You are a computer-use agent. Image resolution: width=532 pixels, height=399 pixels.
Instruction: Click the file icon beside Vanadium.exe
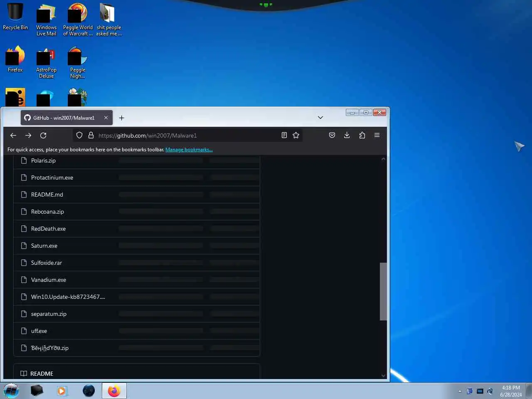click(24, 280)
